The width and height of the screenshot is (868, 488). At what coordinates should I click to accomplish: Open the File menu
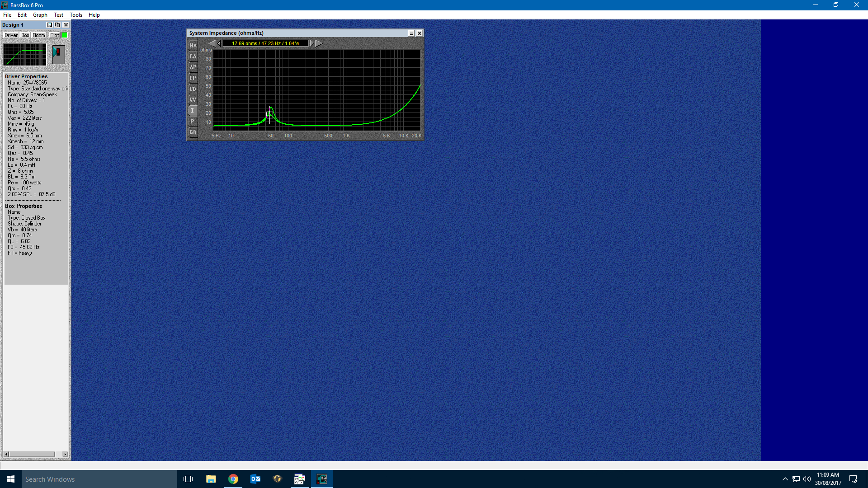pyautogui.click(x=7, y=15)
